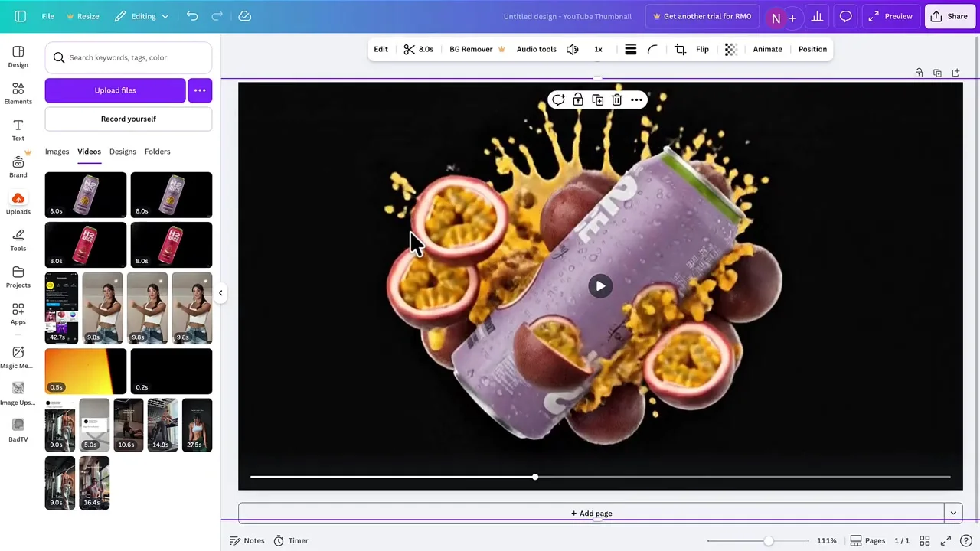Open the N profile avatar
Viewport: 980px width, 551px height.
tap(776, 18)
